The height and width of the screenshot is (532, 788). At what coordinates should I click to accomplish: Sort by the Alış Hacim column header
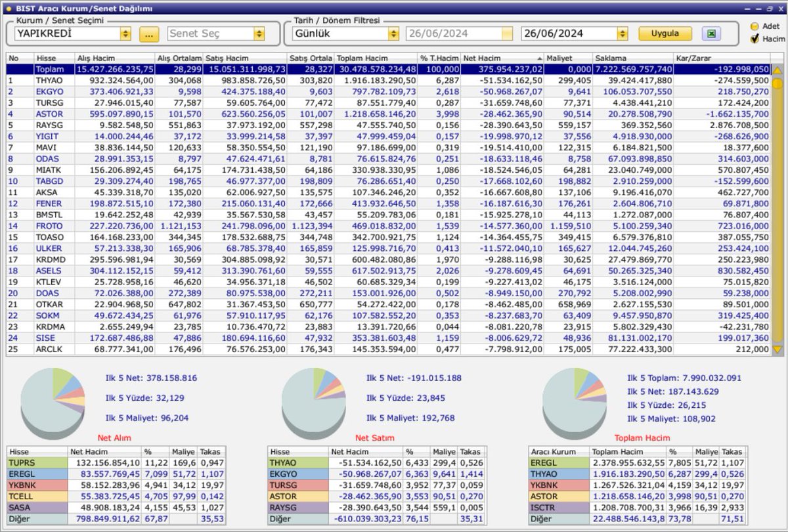[114, 58]
